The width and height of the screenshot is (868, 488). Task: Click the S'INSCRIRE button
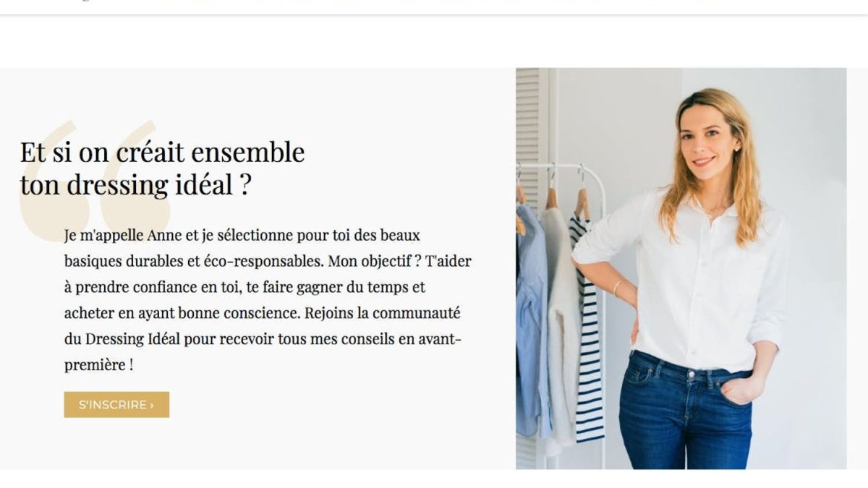click(116, 405)
